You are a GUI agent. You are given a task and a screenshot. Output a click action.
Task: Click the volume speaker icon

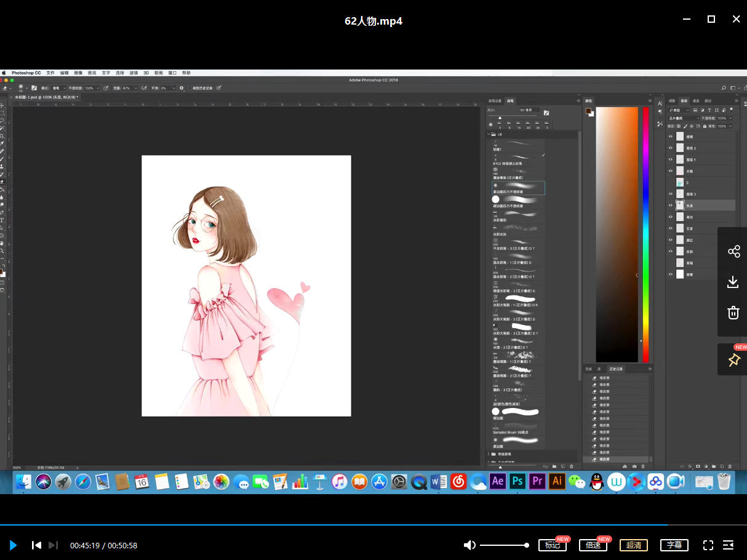point(469,545)
